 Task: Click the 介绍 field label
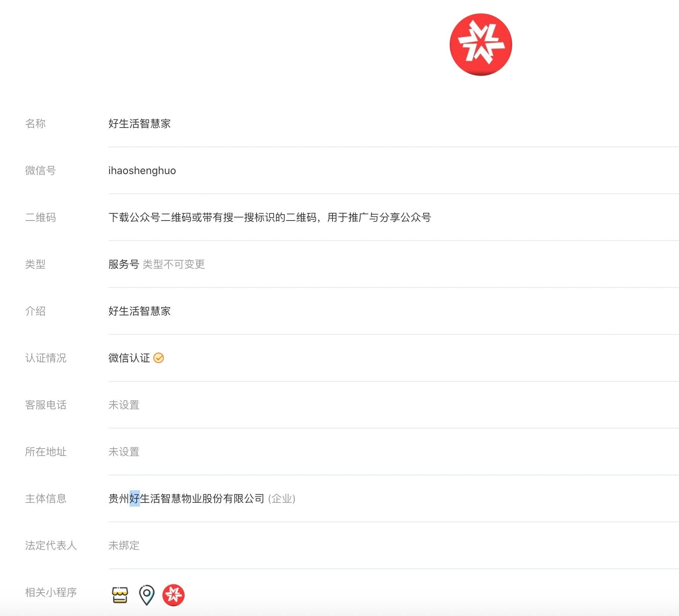pos(35,311)
